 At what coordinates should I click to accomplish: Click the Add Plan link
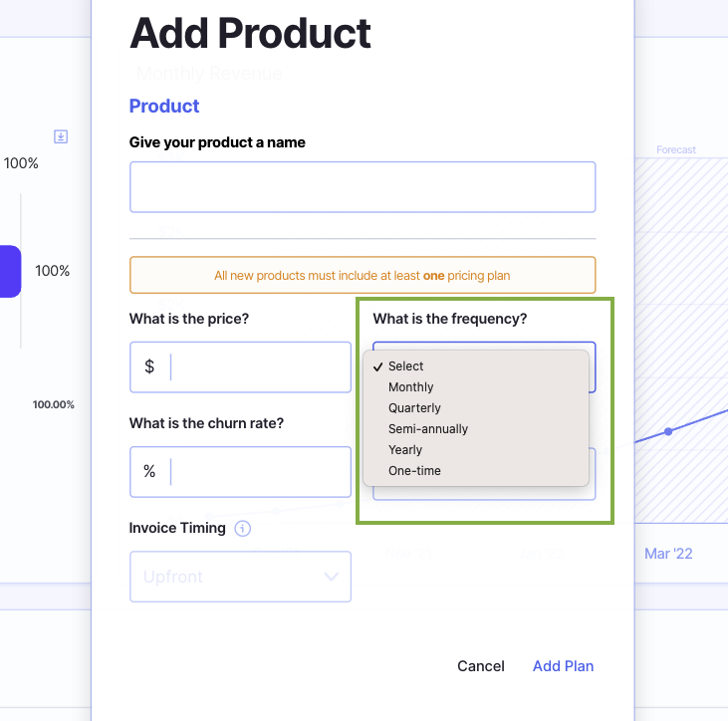tap(563, 666)
